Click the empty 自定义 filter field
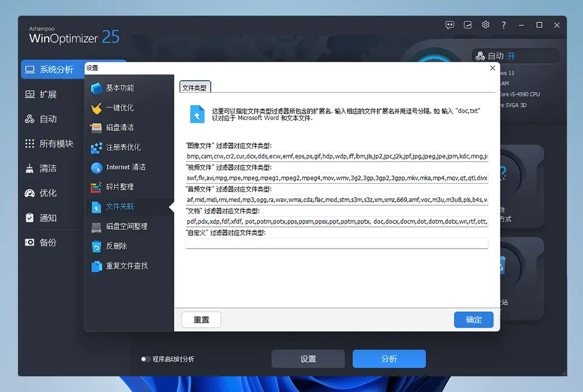 point(337,243)
